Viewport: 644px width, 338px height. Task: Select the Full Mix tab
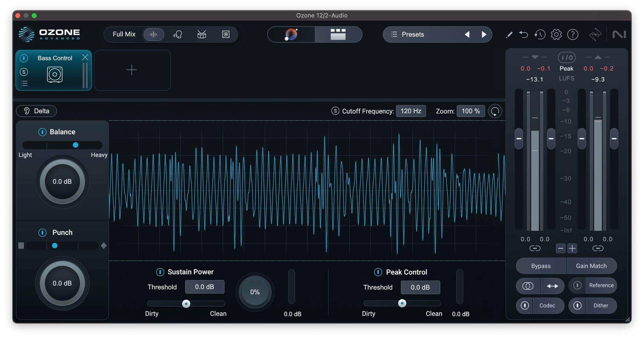click(124, 34)
